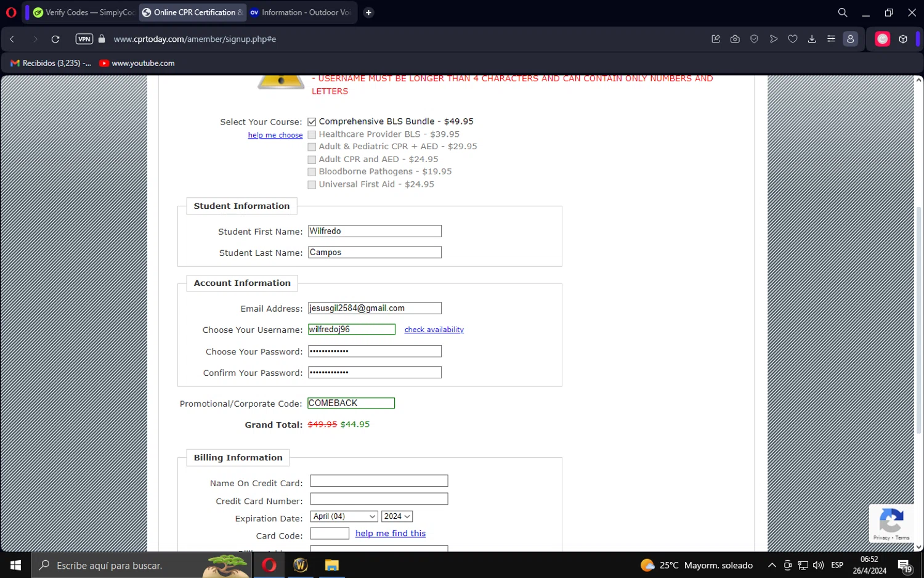Screen dimensions: 924x578
Task: Switch the ESP input language
Action: 837,565
